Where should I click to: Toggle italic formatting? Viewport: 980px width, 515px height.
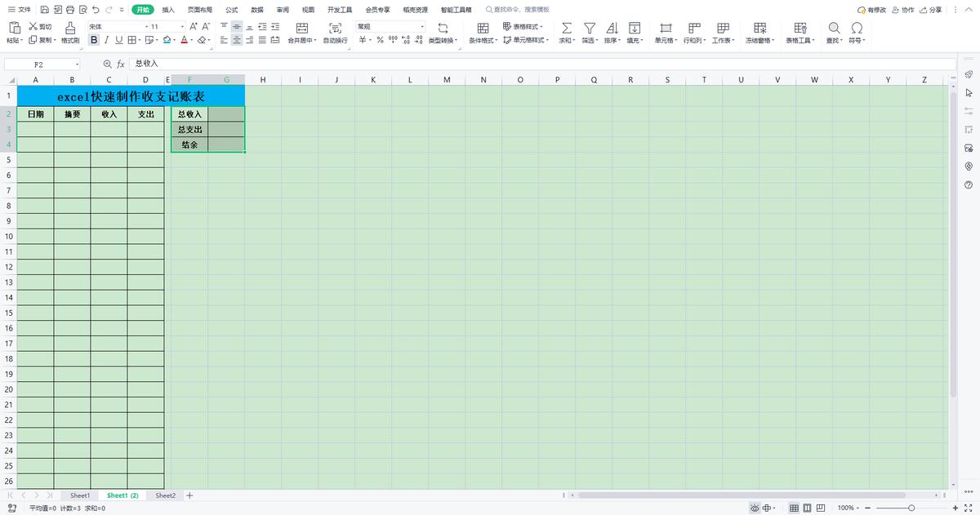[106, 39]
